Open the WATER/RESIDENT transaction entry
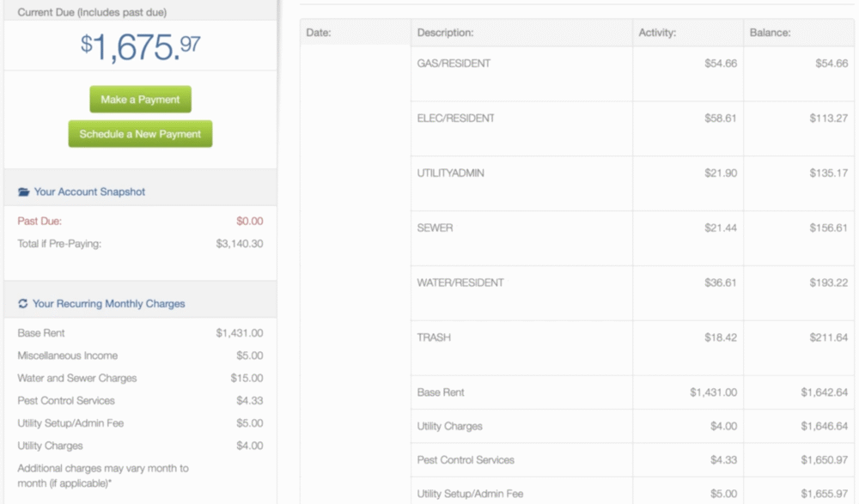 460,283
